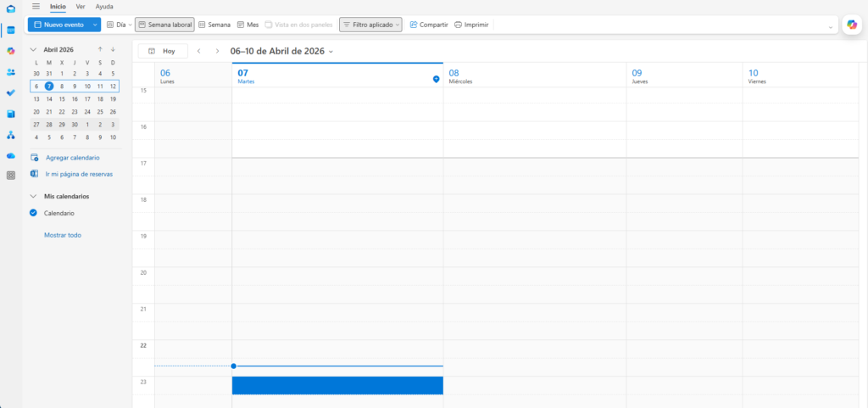Open Mail from the left sidebar

point(10,10)
